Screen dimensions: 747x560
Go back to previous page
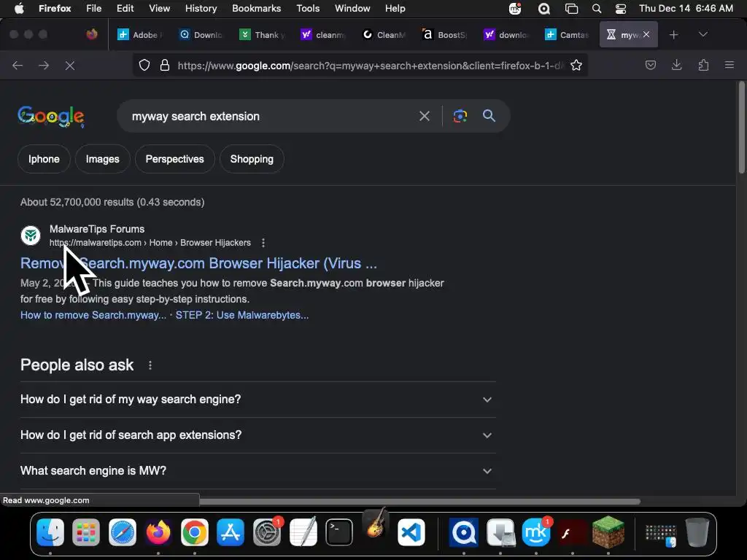[18, 65]
